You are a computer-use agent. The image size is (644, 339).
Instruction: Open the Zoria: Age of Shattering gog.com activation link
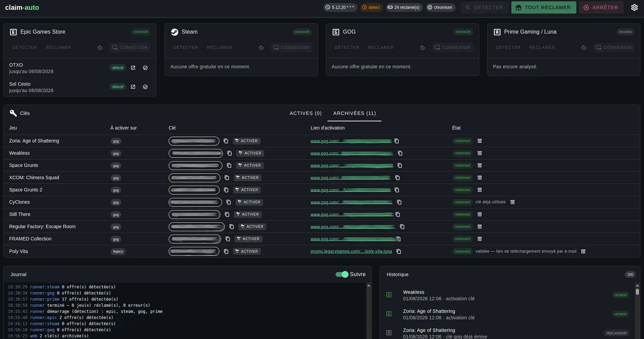point(351,141)
